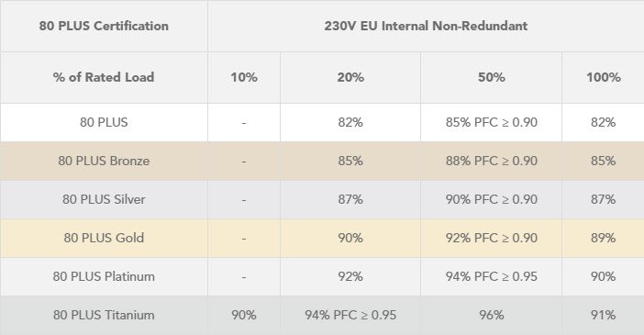
Task: Click the % of Rated Load header
Action: (x=104, y=77)
